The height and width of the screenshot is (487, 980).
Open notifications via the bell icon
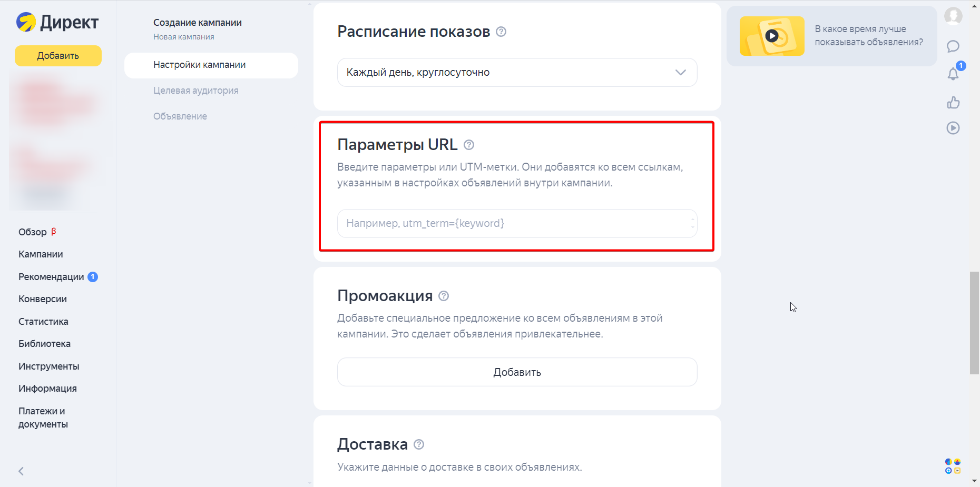[953, 75]
